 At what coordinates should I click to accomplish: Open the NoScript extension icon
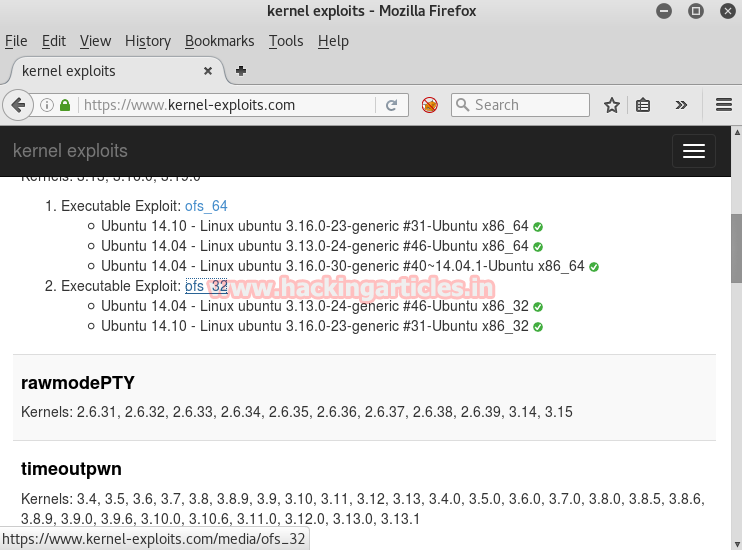point(430,105)
